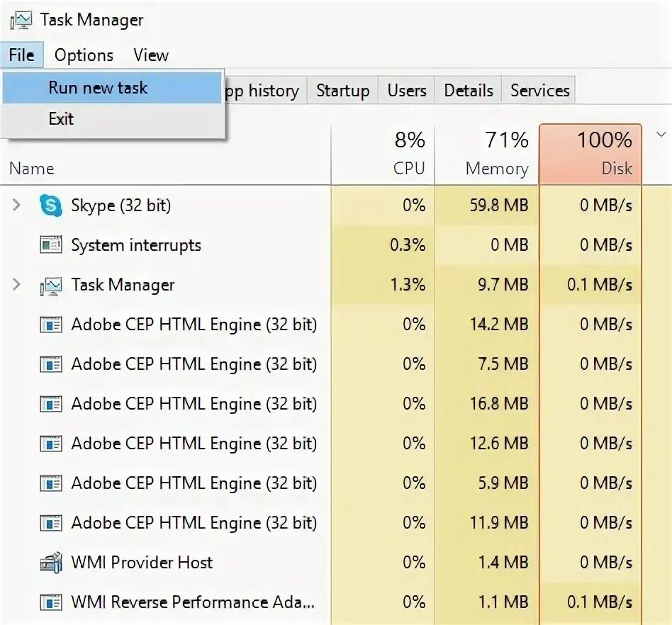This screenshot has height=625, width=672.
Task: Sort processes by the Memory column
Action: pyautogui.click(x=488, y=154)
